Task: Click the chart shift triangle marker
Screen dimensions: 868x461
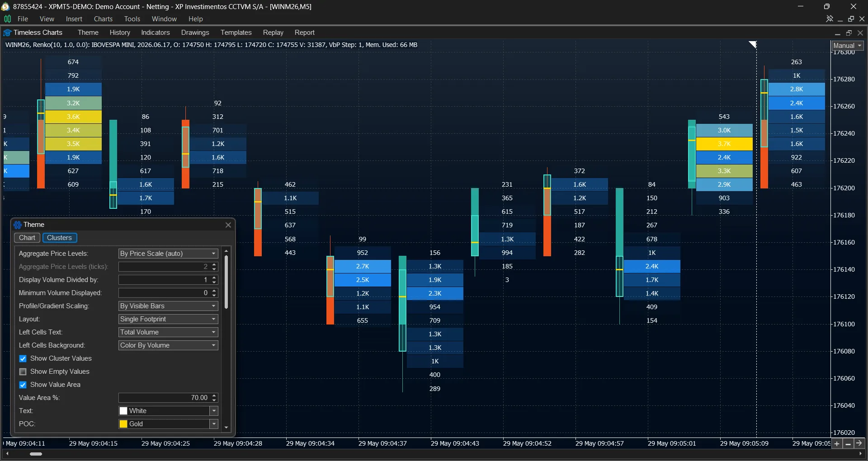Action: [753, 44]
